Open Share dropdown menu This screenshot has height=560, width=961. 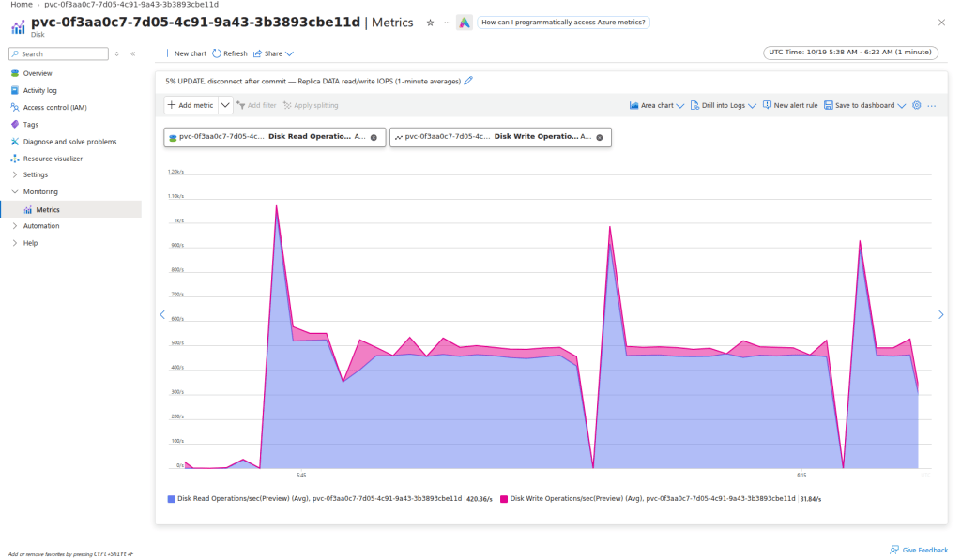[273, 53]
